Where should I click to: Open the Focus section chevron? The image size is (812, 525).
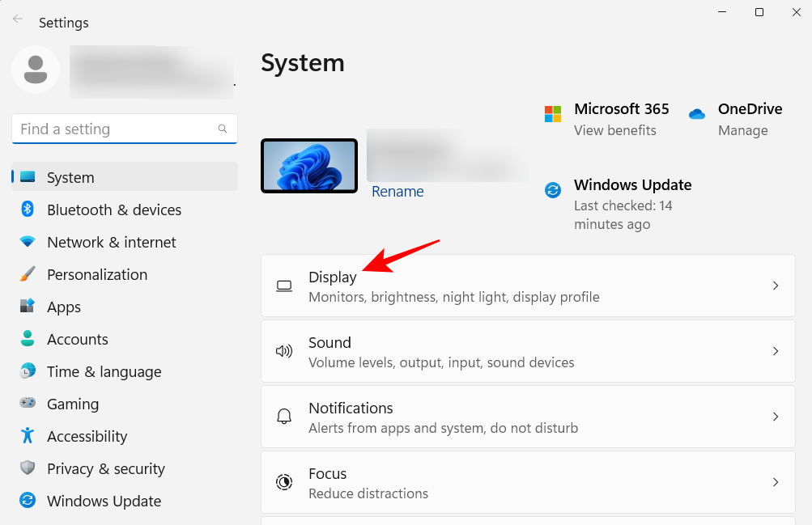tap(775, 482)
